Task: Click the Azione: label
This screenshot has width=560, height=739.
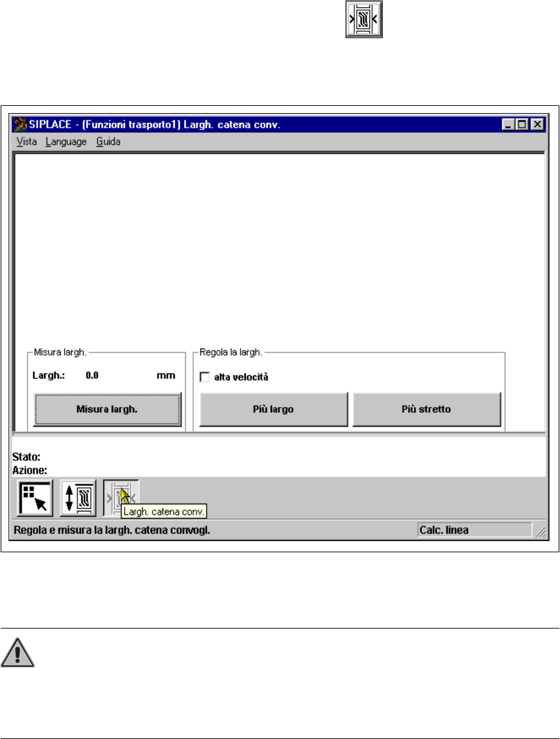Action: pos(30,470)
